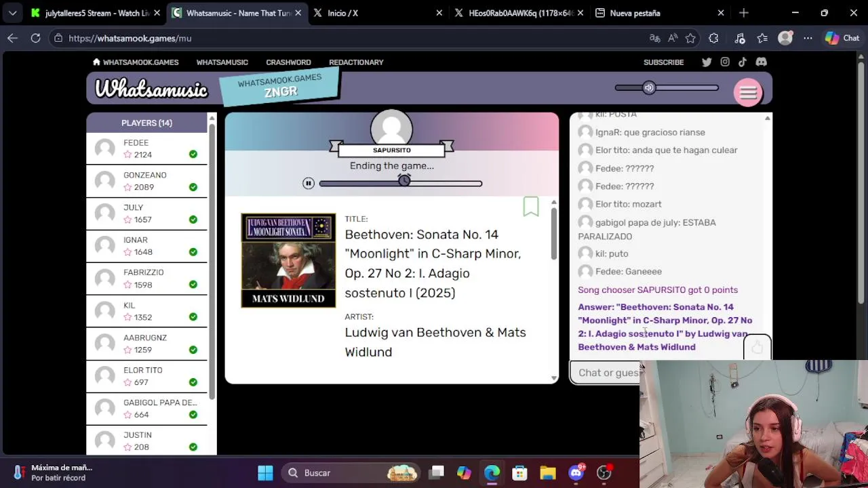Click the room code ZNGR banner
The width and height of the screenshot is (868, 488).
pos(279,86)
